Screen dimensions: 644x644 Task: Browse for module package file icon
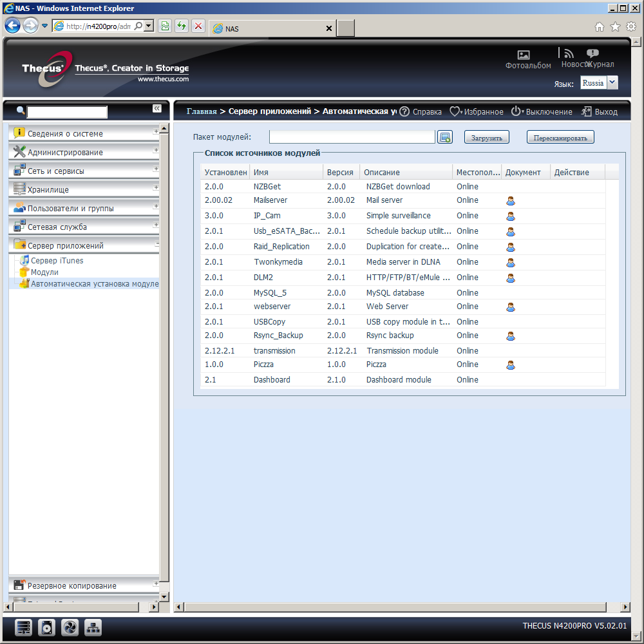[445, 137]
